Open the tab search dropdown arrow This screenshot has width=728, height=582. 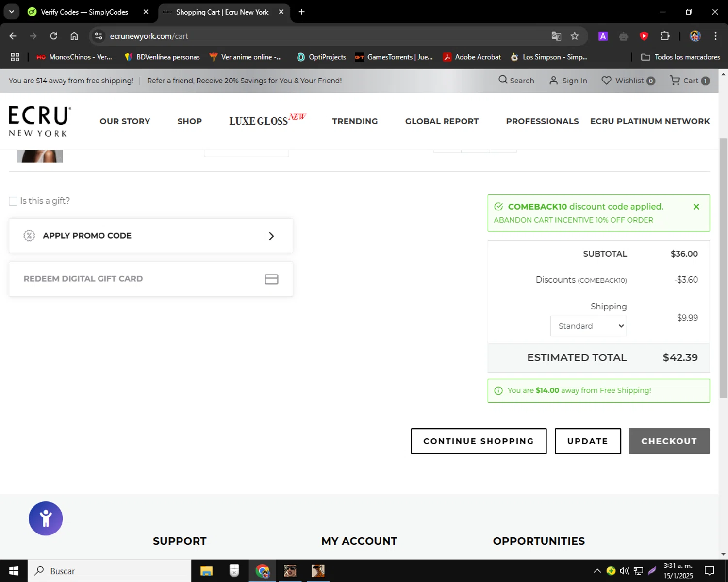pyautogui.click(x=12, y=12)
